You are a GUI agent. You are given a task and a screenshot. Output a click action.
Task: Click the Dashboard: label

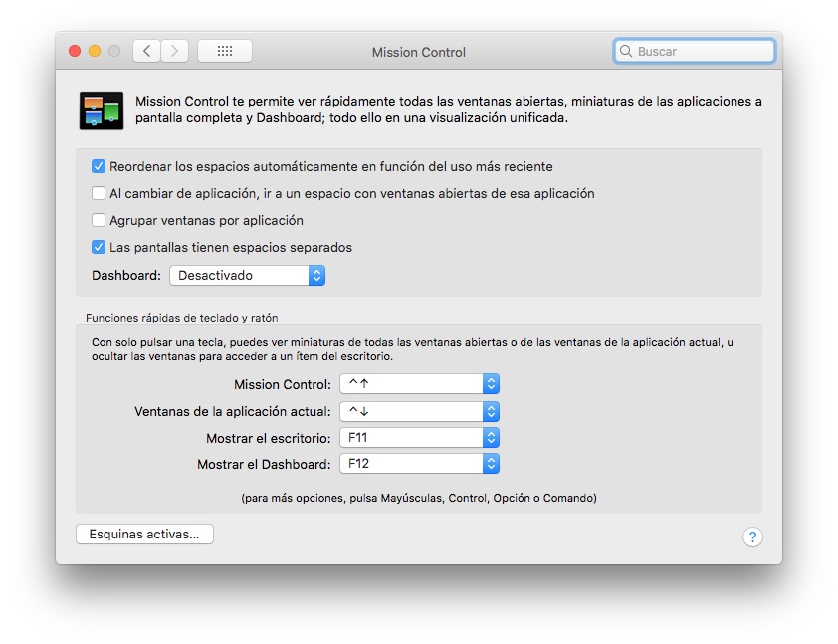(126, 276)
